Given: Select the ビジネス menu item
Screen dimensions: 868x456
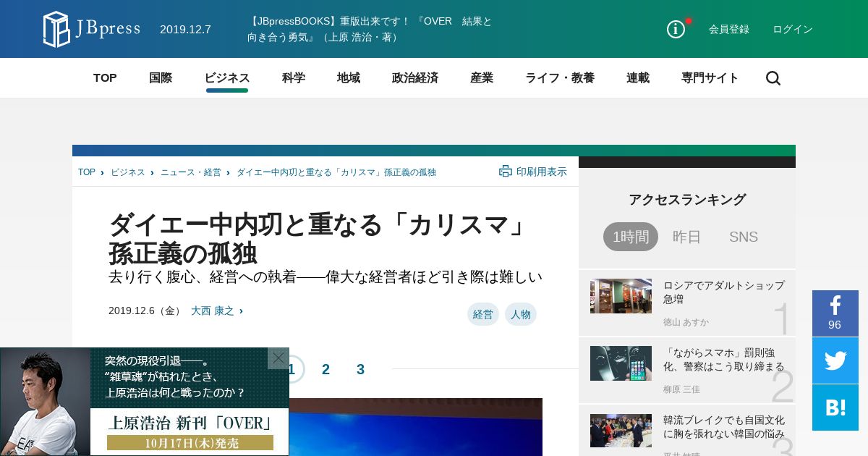Looking at the screenshot, I should (227, 78).
